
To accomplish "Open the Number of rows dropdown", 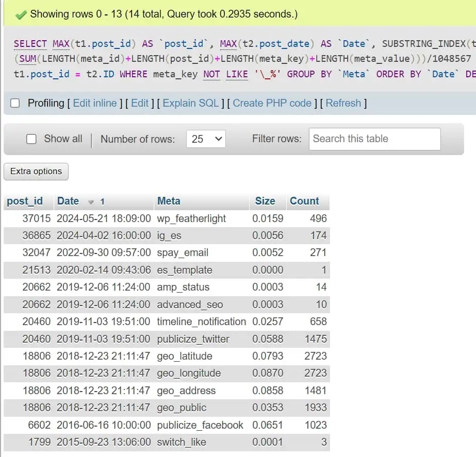I will [x=206, y=139].
